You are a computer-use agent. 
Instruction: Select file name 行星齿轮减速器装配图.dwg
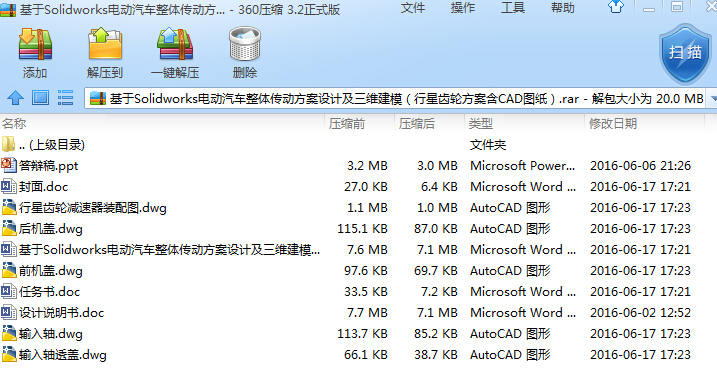[x=92, y=208]
